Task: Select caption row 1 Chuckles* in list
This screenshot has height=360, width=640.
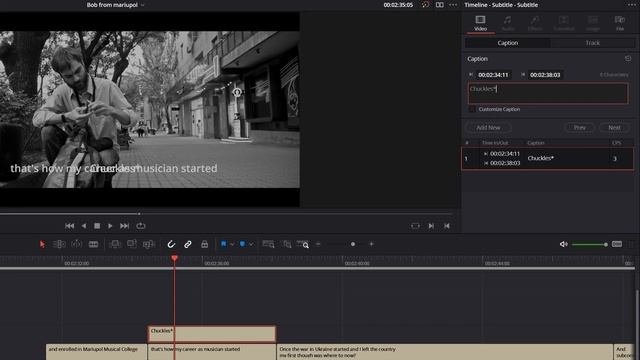Action: click(547, 158)
